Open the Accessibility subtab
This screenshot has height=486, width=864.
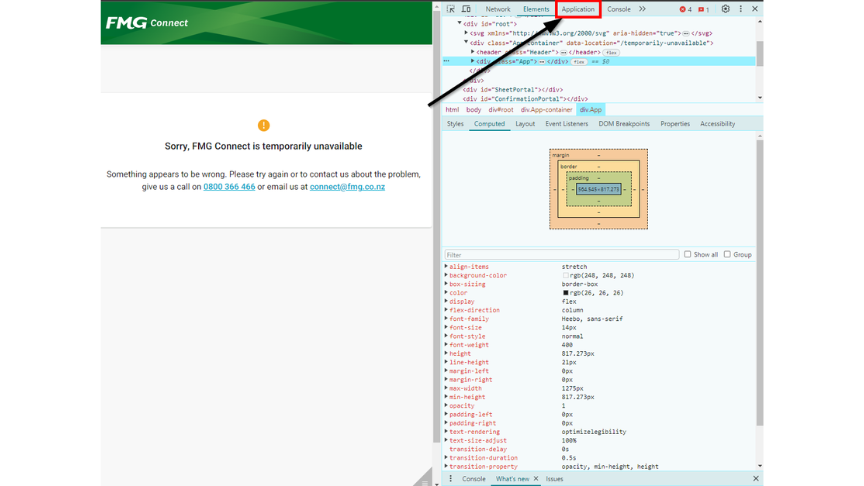point(717,124)
